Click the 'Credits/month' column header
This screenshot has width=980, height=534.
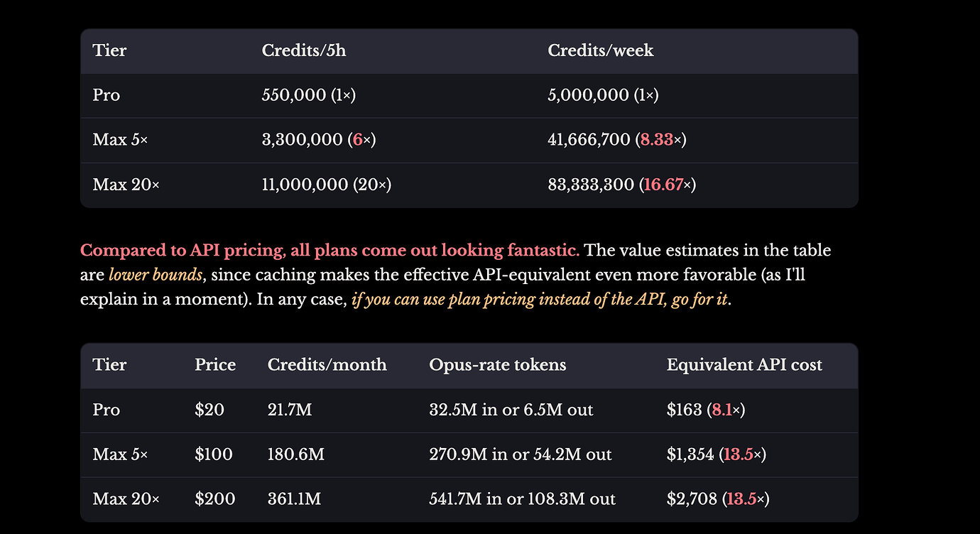[327, 365]
